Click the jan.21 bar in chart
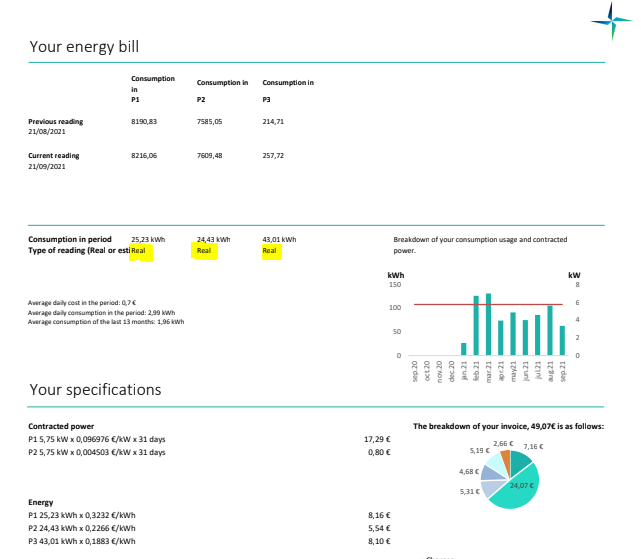Viewport: 641px width, 559px height. point(464,349)
